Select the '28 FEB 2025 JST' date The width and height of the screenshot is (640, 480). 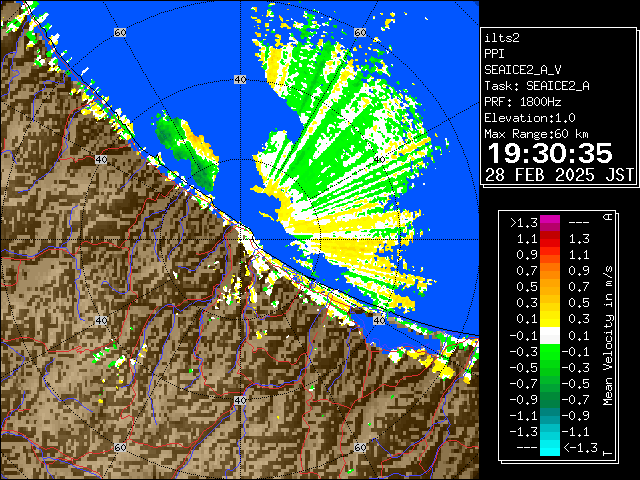tap(559, 175)
